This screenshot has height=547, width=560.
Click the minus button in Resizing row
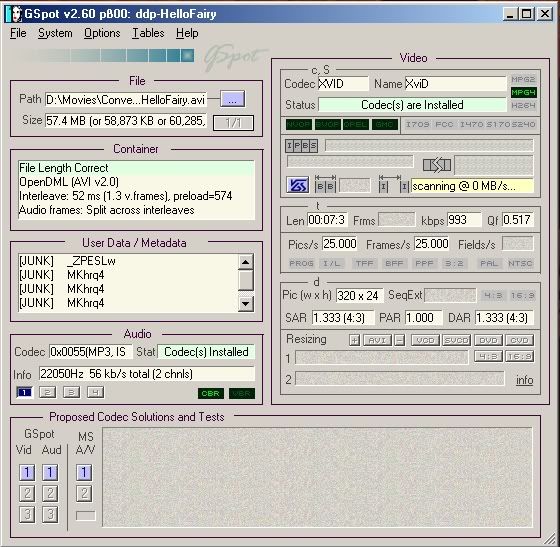(x=400, y=340)
